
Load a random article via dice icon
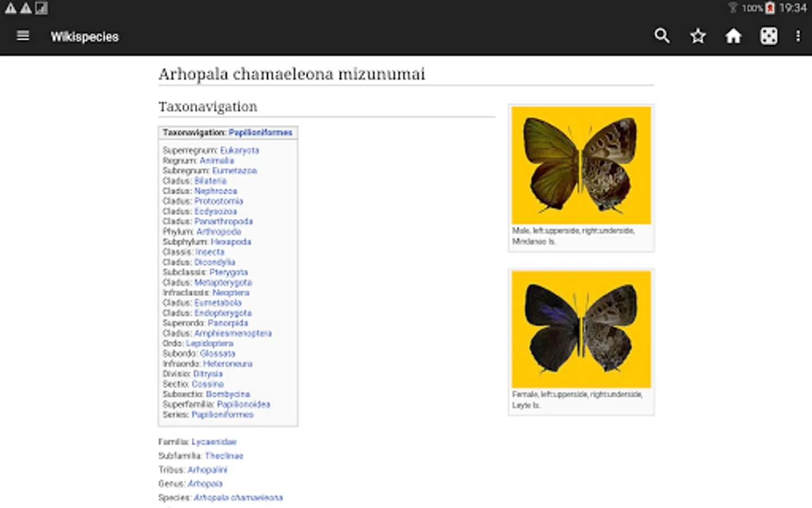[769, 36]
